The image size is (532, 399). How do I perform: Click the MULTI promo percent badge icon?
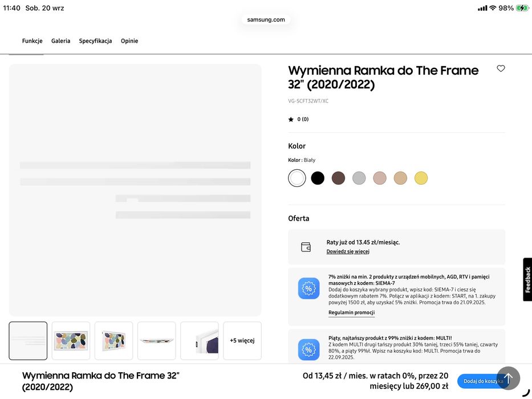308,349
